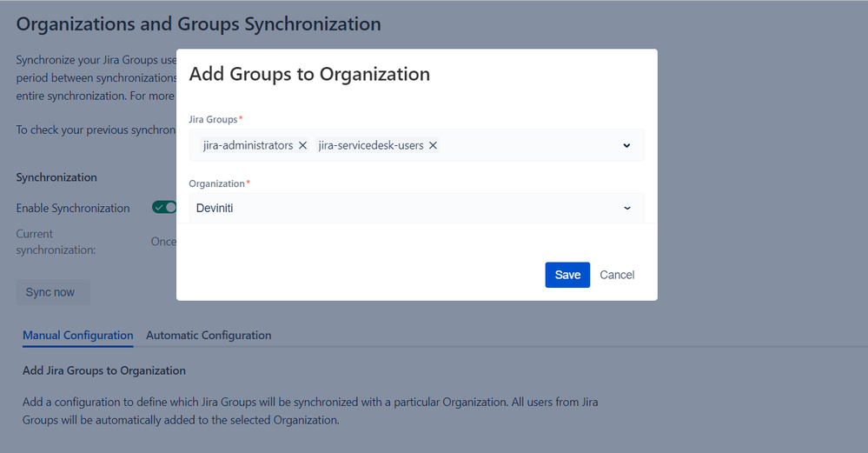The height and width of the screenshot is (453, 868).
Task: Cancel the Add Groups dialog
Action: tap(617, 275)
